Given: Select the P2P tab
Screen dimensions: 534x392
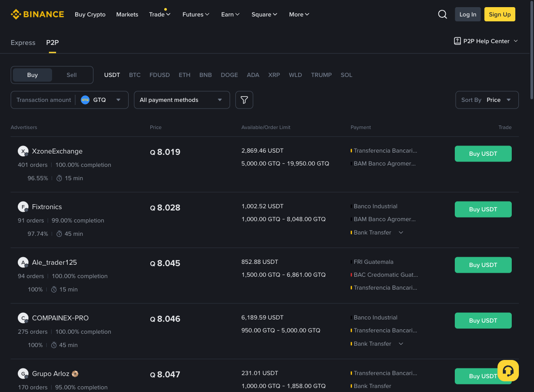Looking at the screenshot, I should (53, 43).
